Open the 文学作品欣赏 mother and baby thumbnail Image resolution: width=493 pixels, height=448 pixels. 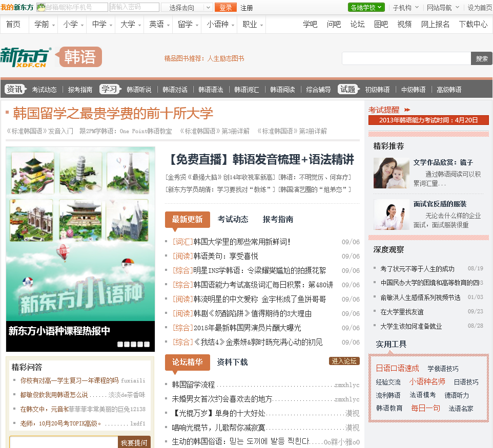tap(392, 173)
